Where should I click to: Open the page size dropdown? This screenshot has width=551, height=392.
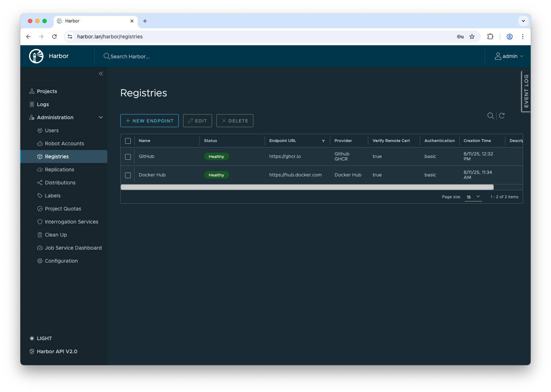[473, 197]
